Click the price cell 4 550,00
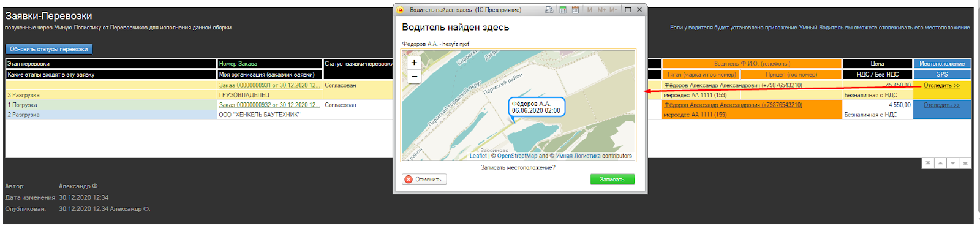The width and height of the screenshot is (980, 228). 877,105
